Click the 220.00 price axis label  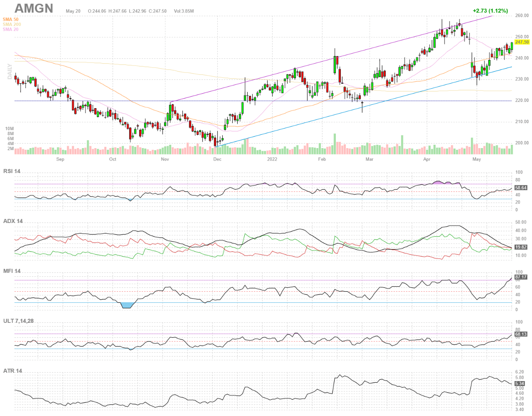(x=522, y=101)
